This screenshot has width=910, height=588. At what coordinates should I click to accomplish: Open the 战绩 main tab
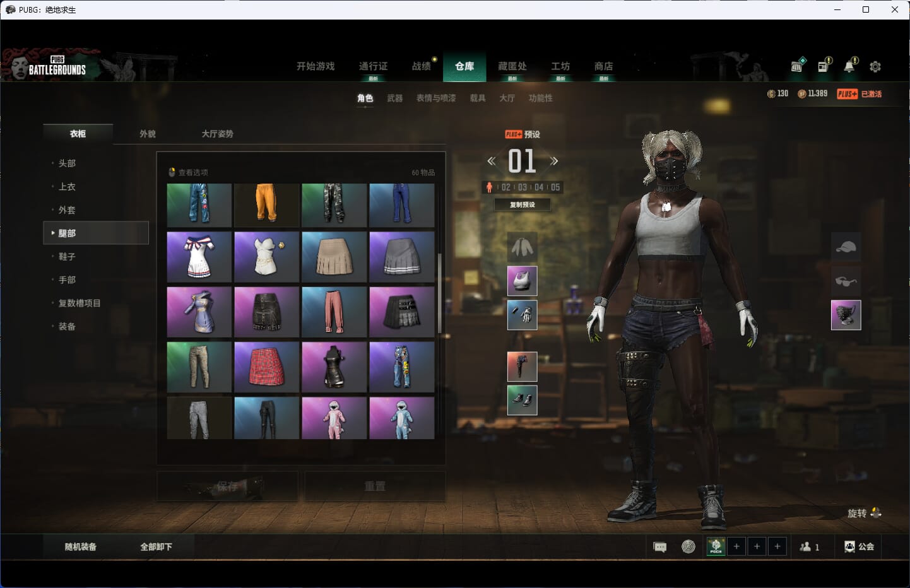coord(422,66)
